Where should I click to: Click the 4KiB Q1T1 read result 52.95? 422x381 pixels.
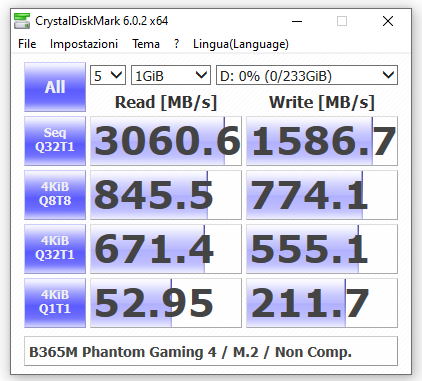166,303
